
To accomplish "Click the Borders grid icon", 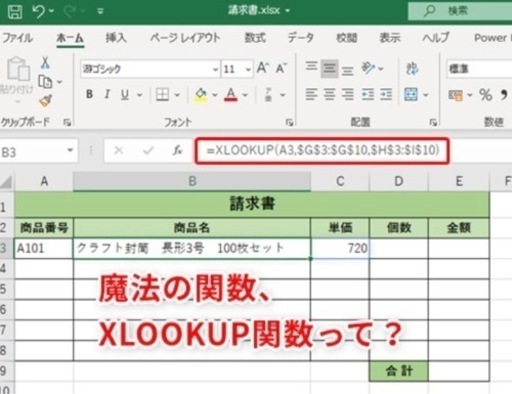I will point(162,95).
